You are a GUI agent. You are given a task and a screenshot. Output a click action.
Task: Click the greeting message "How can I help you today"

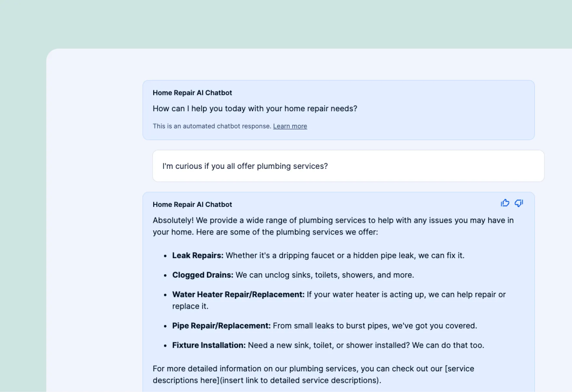255,108
